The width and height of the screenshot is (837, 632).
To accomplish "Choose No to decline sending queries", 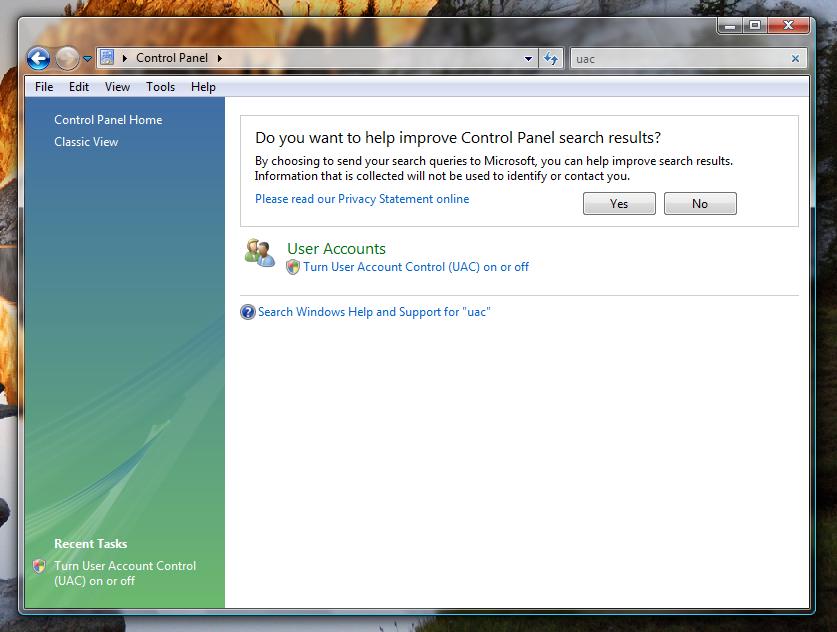I will click(700, 204).
